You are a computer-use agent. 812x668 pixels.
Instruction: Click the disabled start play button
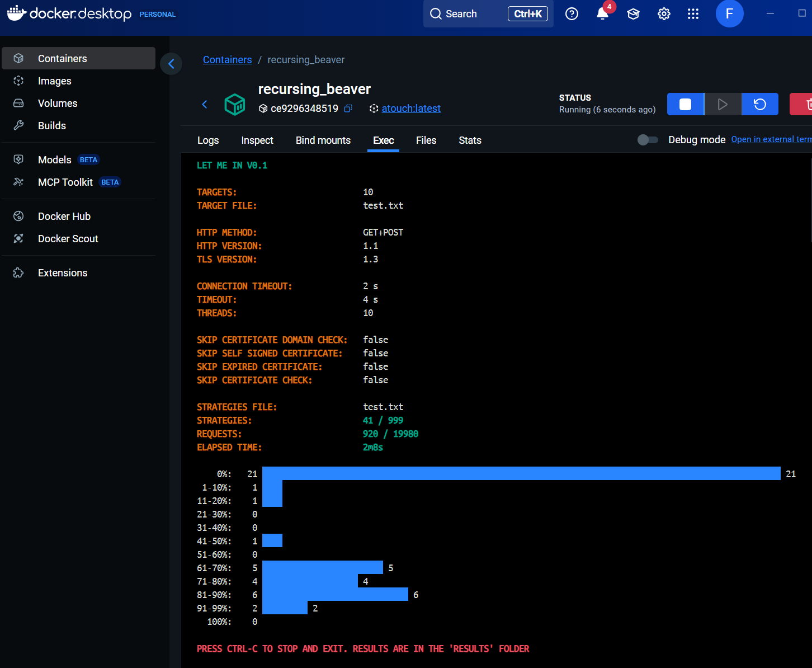pyautogui.click(x=723, y=104)
